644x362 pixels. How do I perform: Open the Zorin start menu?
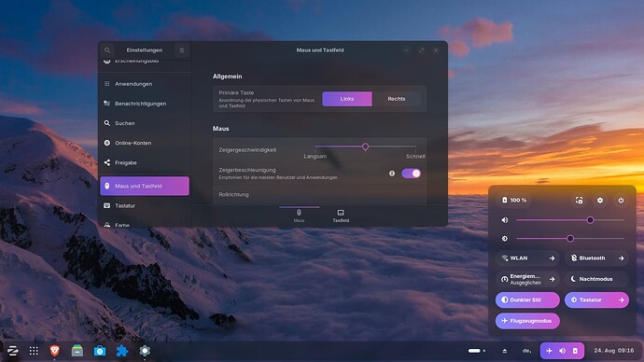pyautogui.click(x=12, y=351)
